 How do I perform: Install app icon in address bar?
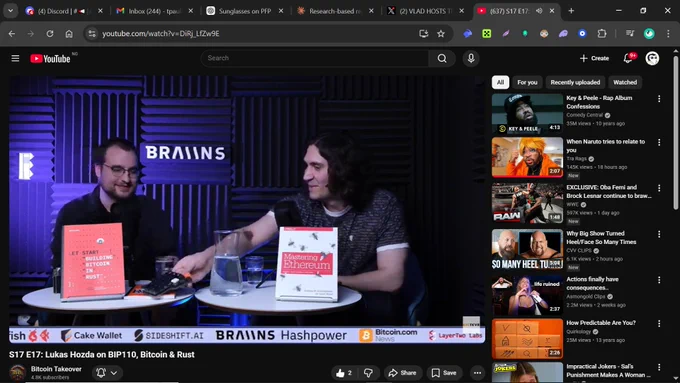click(x=424, y=33)
